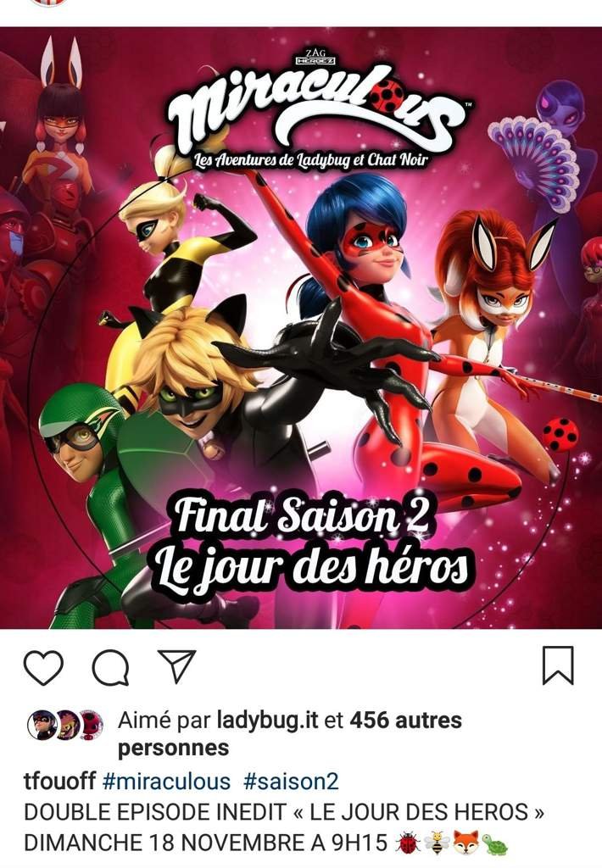Open the tfouoff username link
The width and height of the screenshot is (602, 868).
click(60, 782)
